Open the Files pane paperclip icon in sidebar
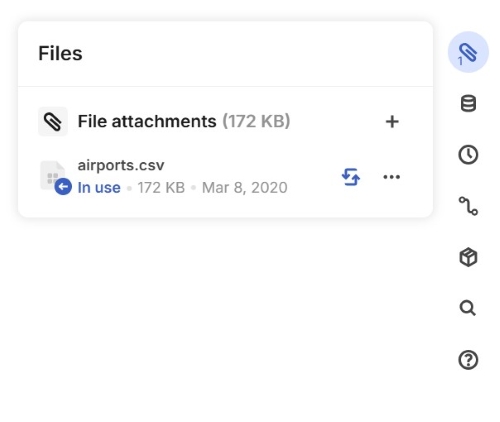The height and width of the screenshot is (422, 500). coord(468,52)
